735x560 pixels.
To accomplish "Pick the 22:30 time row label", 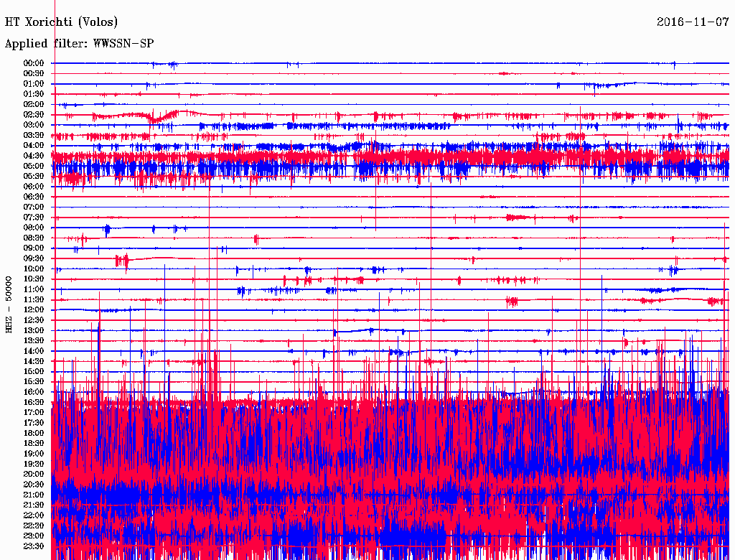I will [34, 526].
